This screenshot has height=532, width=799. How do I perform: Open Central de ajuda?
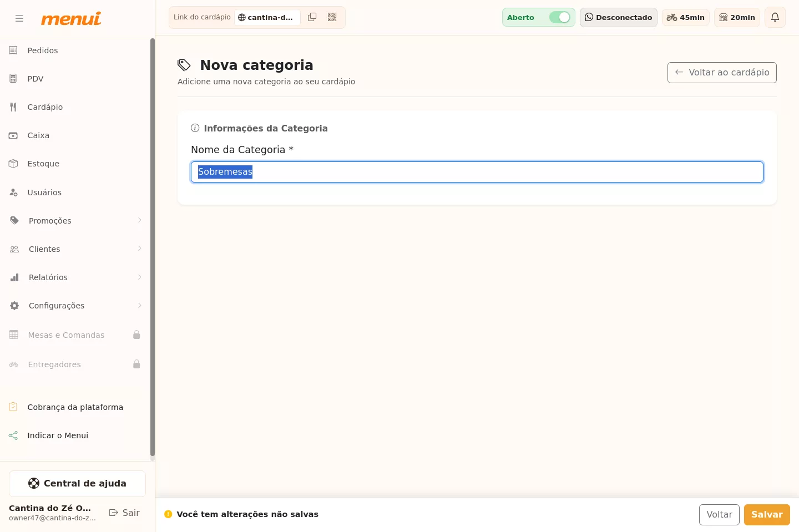pos(77,484)
